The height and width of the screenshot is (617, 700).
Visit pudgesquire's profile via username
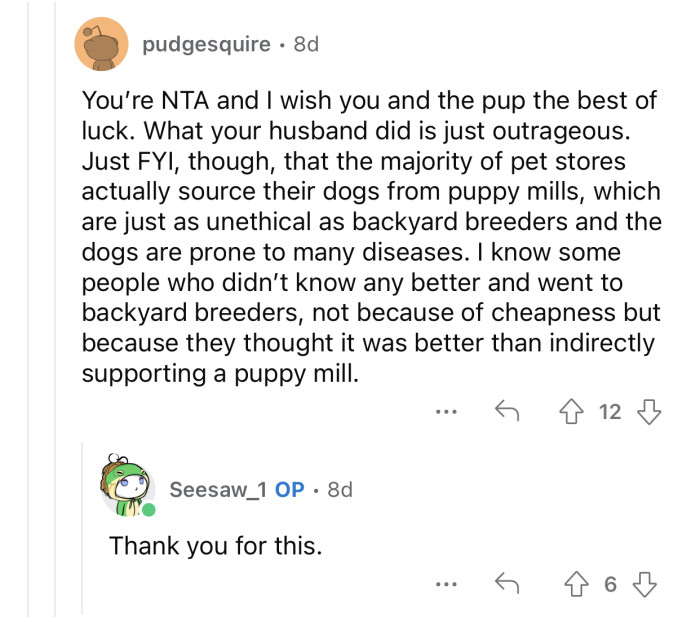point(206,44)
